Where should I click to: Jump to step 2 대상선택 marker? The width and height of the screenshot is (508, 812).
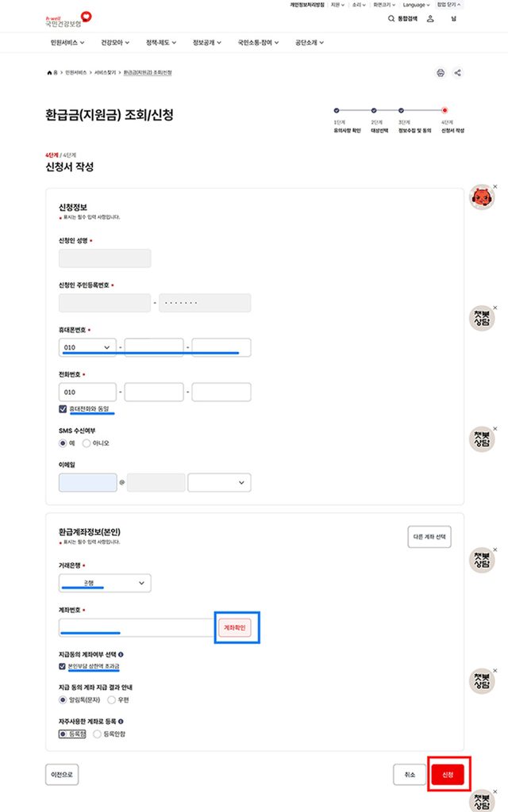coord(374,110)
